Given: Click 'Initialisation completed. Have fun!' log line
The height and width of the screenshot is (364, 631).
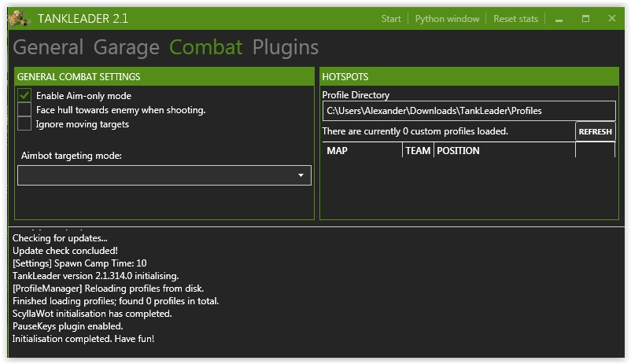Looking at the screenshot, I should (x=83, y=339).
